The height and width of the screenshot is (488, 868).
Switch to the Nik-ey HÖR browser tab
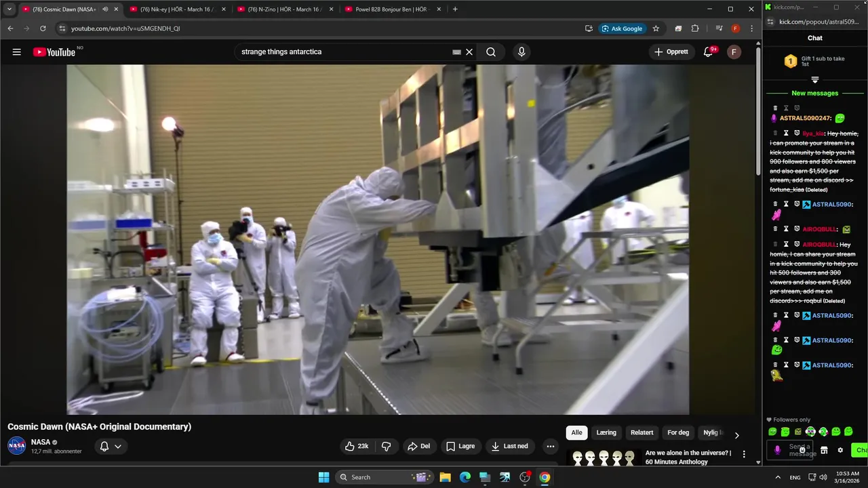(x=176, y=9)
